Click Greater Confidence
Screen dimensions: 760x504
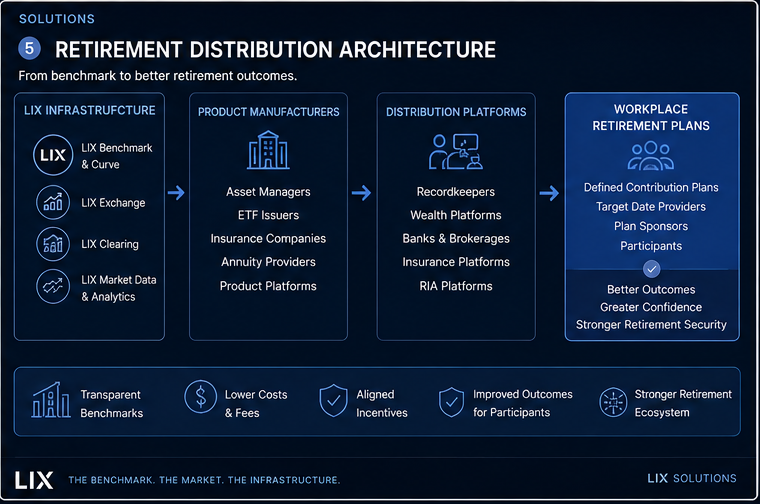click(x=651, y=307)
